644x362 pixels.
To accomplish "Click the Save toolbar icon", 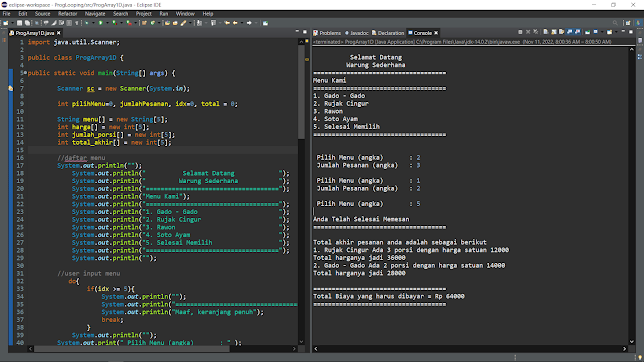I will coord(19,23).
